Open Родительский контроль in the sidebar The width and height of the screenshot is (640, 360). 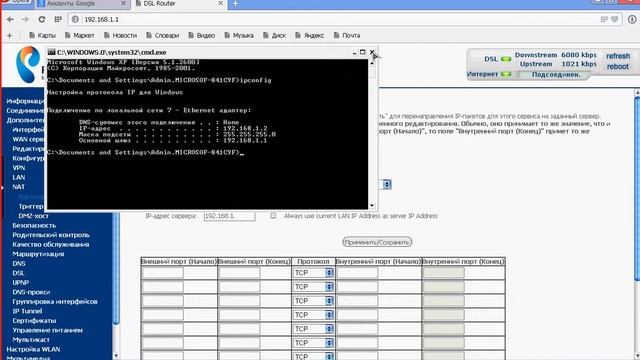(51, 235)
